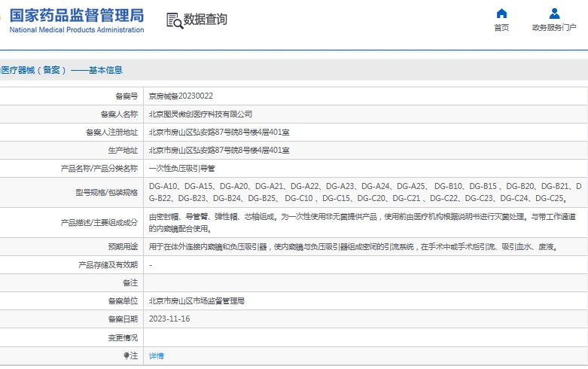Click the 备注 field label

tap(130, 283)
